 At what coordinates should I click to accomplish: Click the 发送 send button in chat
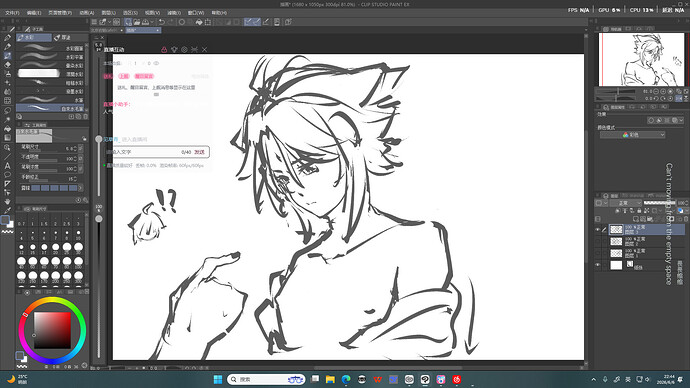point(200,152)
